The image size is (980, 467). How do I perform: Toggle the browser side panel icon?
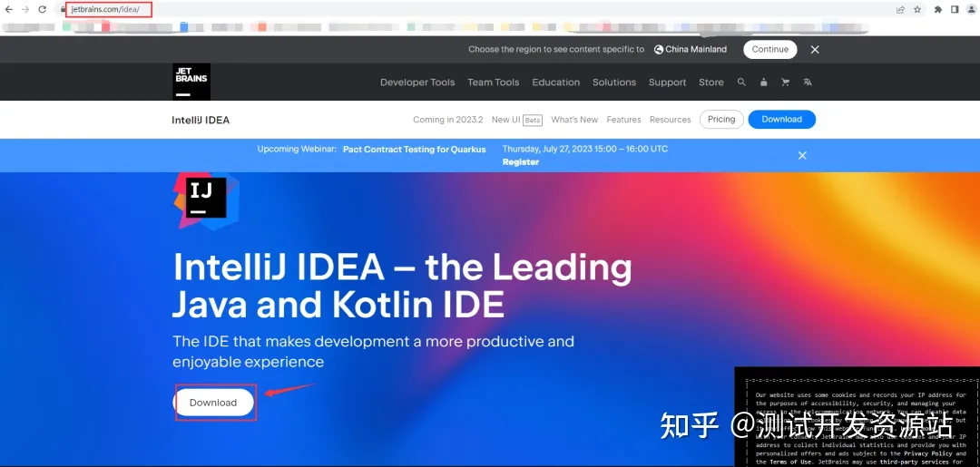tap(955, 9)
